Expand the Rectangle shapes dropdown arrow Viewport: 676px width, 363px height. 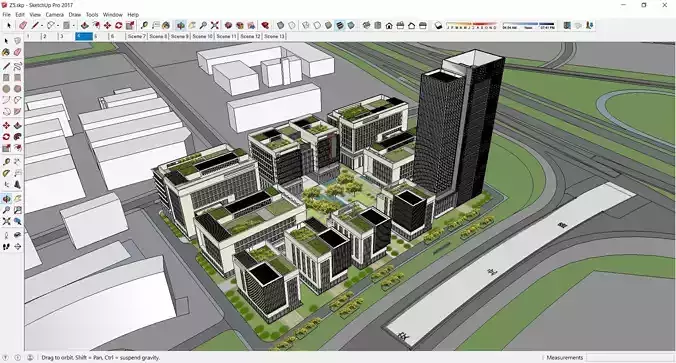point(74,26)
